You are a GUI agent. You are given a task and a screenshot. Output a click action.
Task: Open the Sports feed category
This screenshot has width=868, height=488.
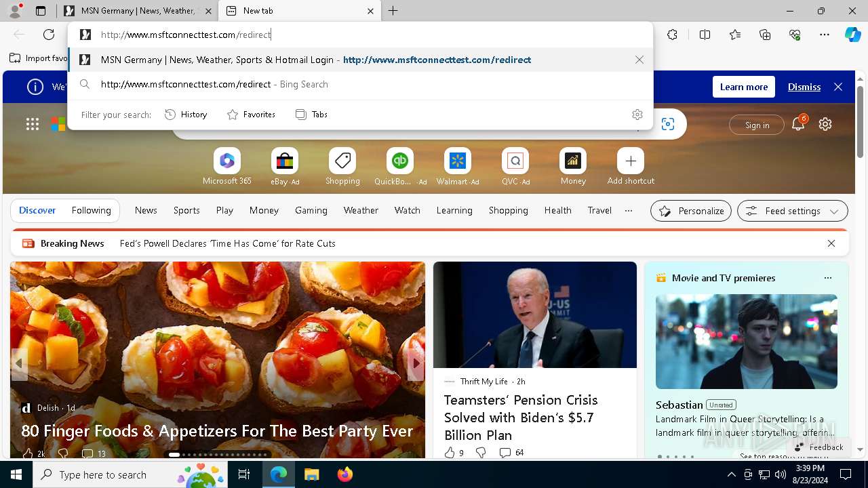coord(186,210)
